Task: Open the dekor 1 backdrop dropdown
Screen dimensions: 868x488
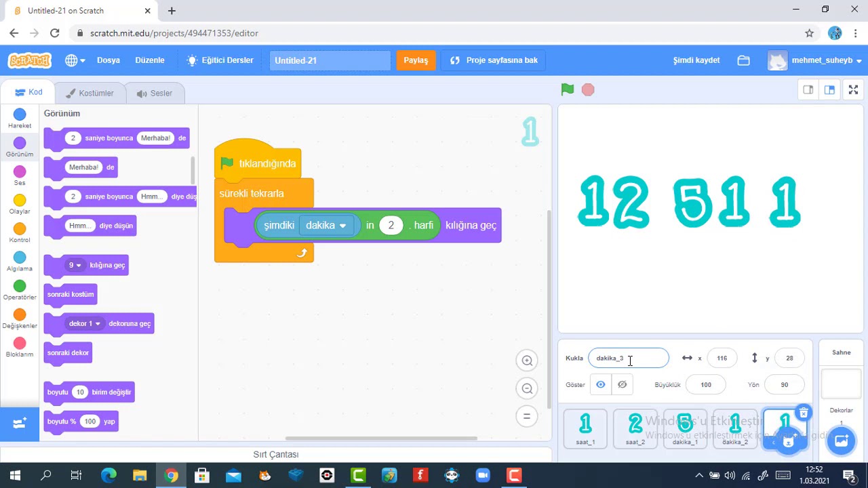Action: tap(85, 323)
